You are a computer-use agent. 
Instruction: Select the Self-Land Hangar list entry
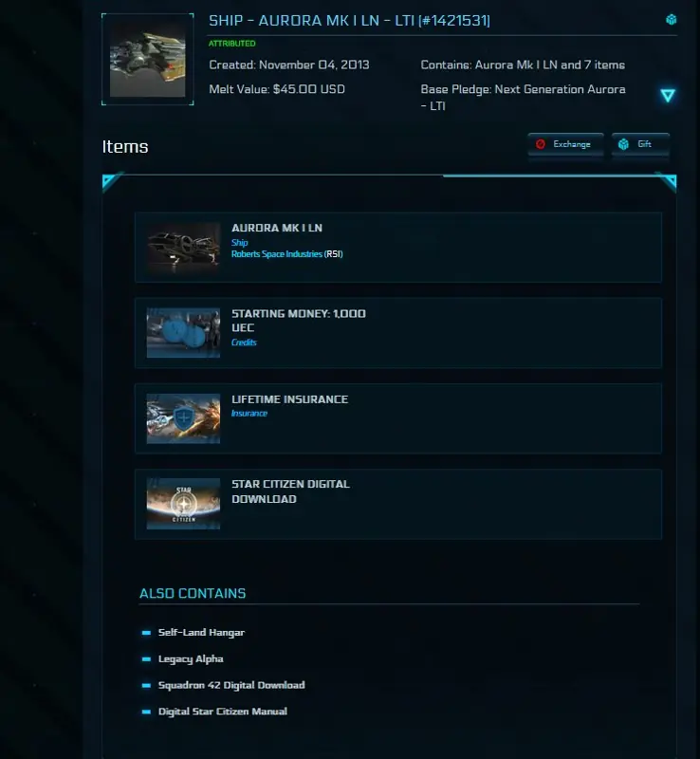[x=201, y=633]
